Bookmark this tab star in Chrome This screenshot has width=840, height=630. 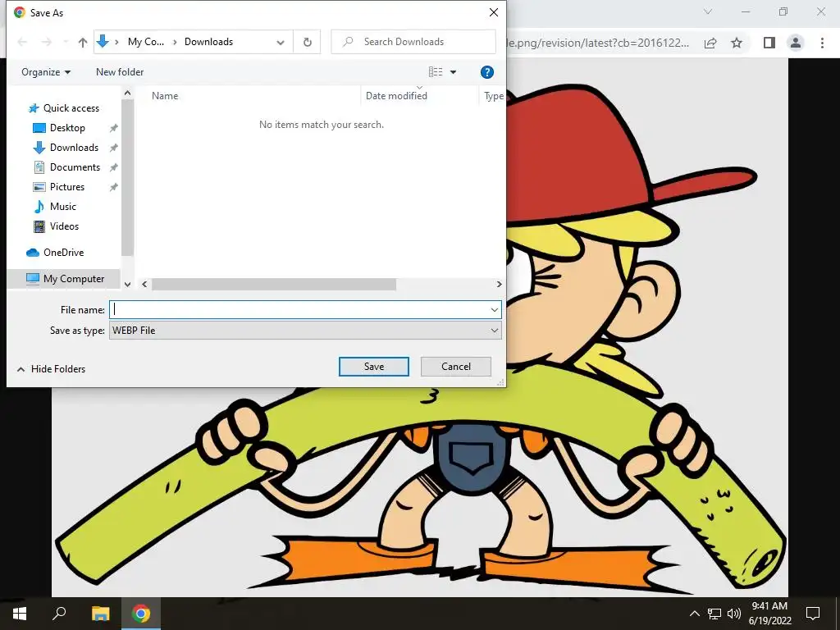(x=737, y=43)
